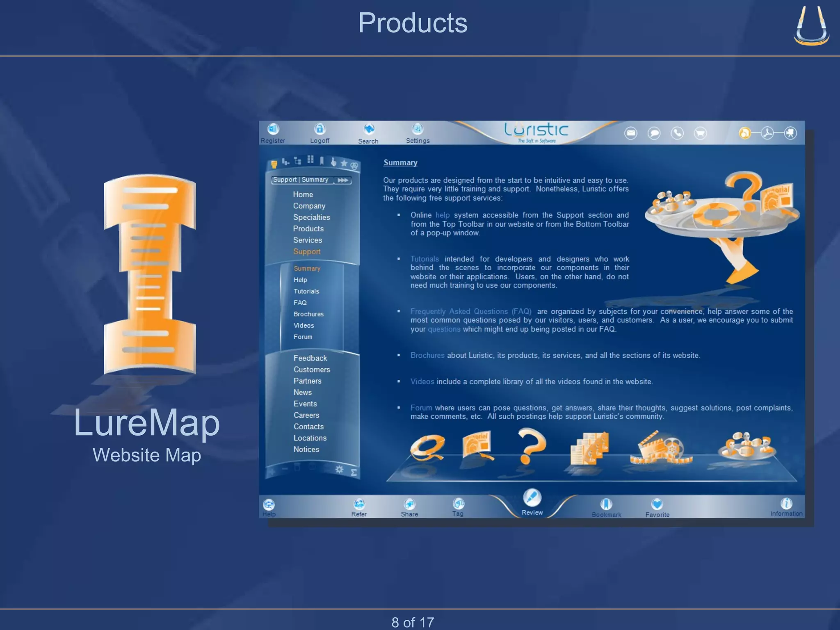Open Search from the top toolbar
The width and height of the screenshot is (840, 630).
(x=369, y=129)
